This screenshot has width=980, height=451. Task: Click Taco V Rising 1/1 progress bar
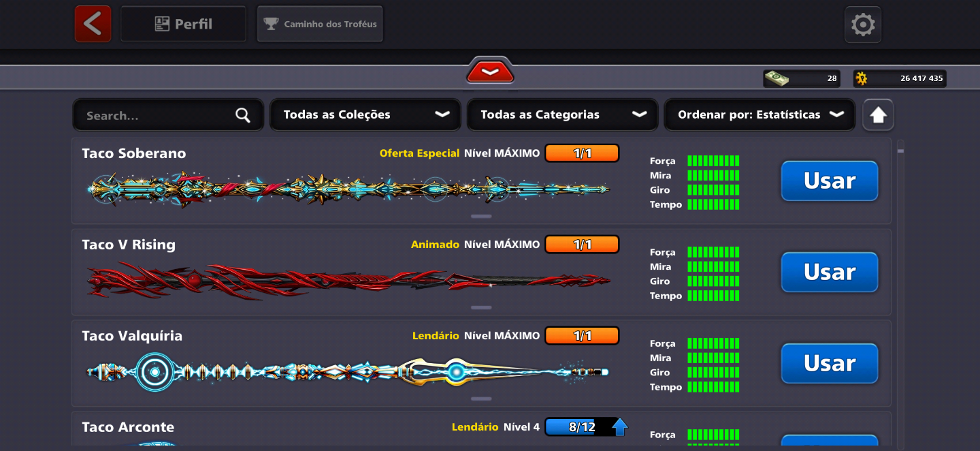coord(582,245)
